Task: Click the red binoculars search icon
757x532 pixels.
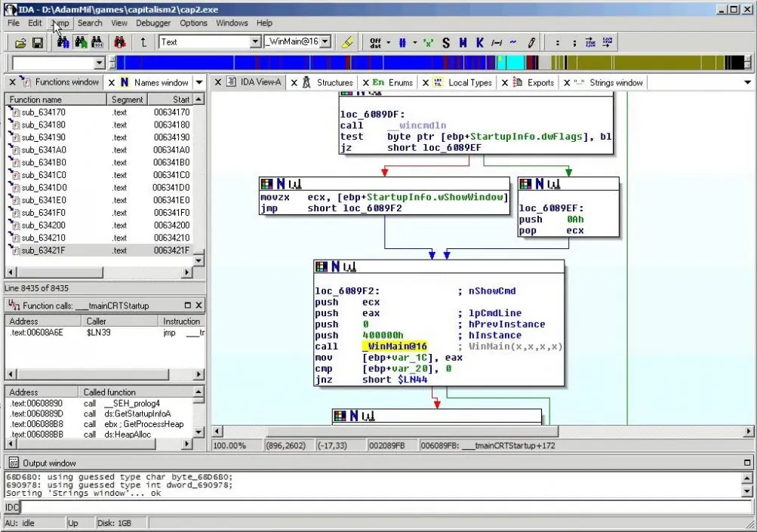Action: click(x=120, y=42)
